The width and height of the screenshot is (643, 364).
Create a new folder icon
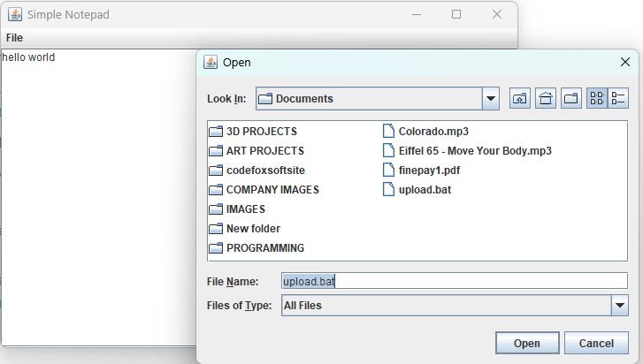click(570, 99)
